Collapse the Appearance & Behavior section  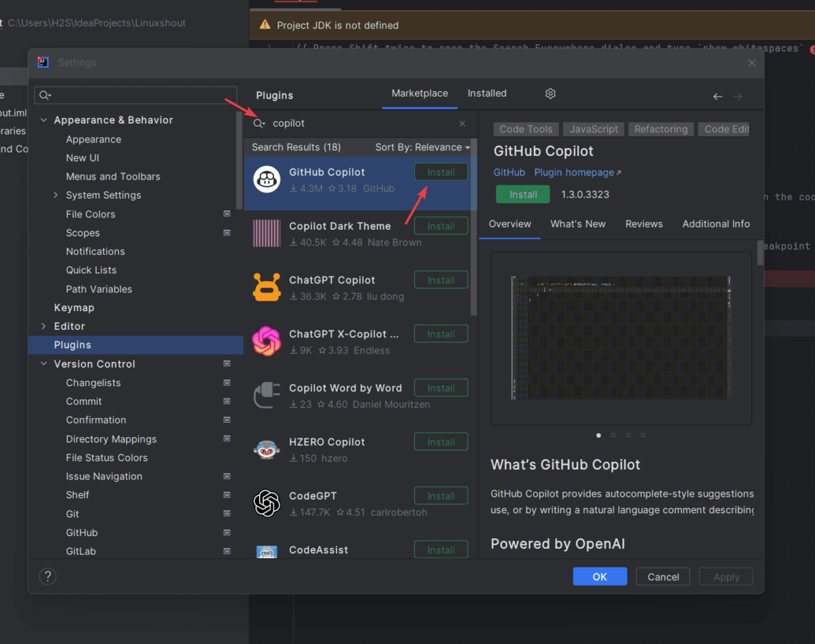point(43,119)
